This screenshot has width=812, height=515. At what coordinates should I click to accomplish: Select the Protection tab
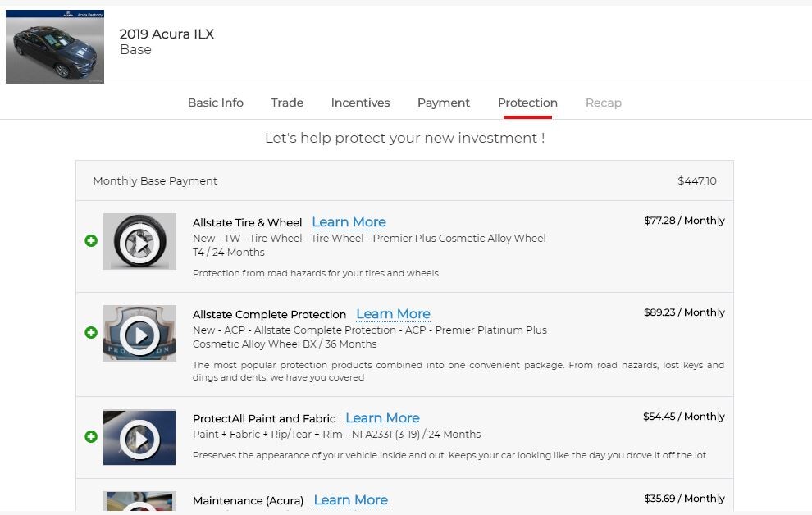pos(527,103)
